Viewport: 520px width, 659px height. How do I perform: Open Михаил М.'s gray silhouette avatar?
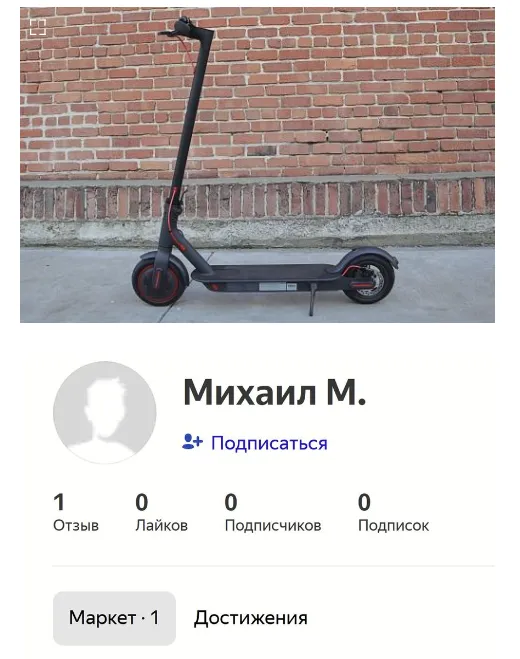(x=105, y=412)
